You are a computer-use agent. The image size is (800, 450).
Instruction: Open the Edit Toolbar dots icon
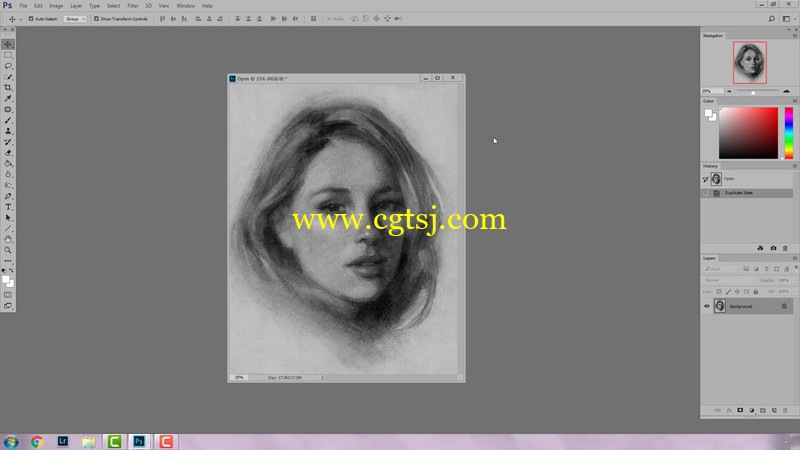(x=8, y=261)
